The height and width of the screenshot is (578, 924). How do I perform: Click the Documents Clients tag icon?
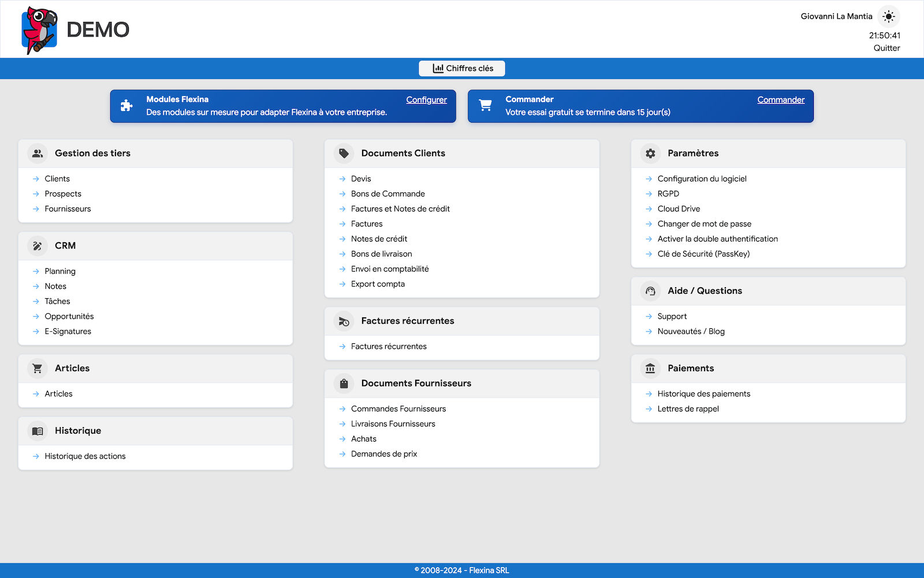(344, 153)
